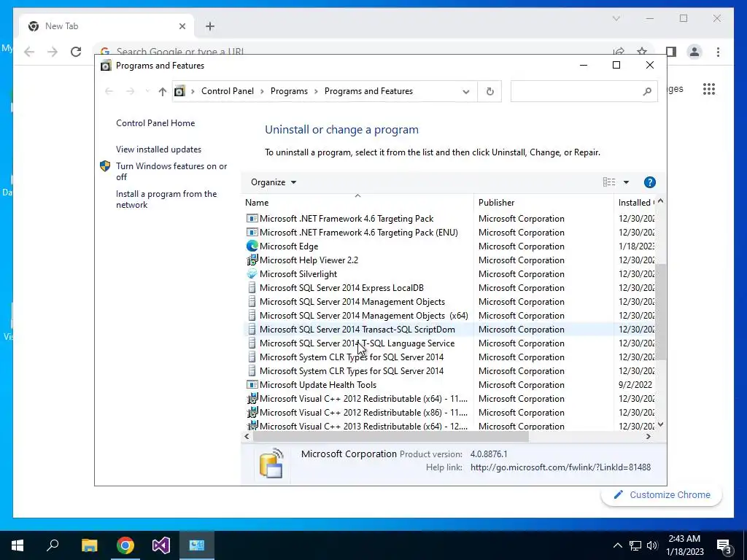
Task: Click the SQL Server 2014 Express LocalDB icon
Action: (x=252, y=287)
